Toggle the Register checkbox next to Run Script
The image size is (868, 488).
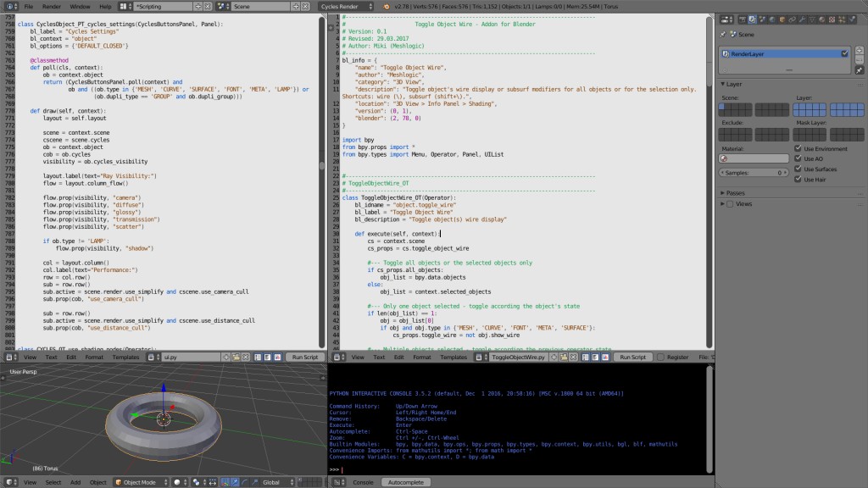[662, 357]
